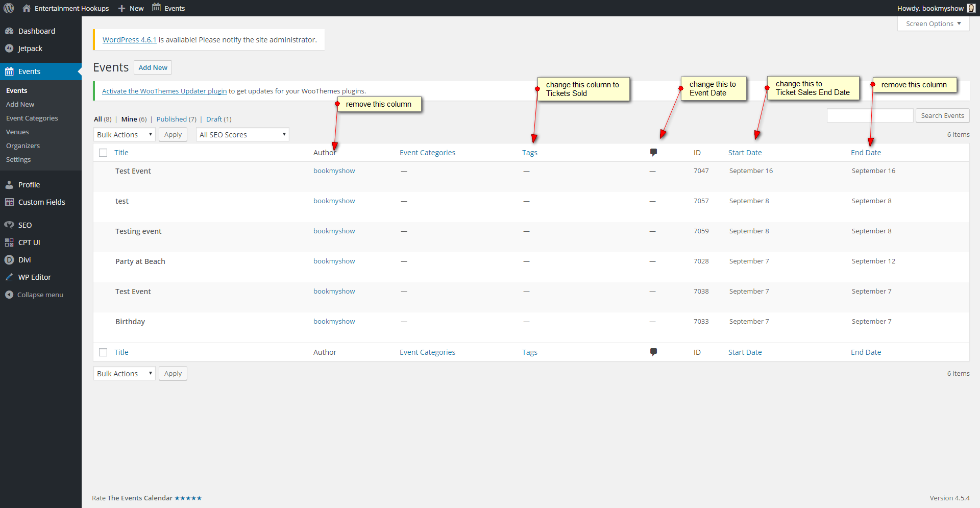Click the search events text field

coord(870,116)
